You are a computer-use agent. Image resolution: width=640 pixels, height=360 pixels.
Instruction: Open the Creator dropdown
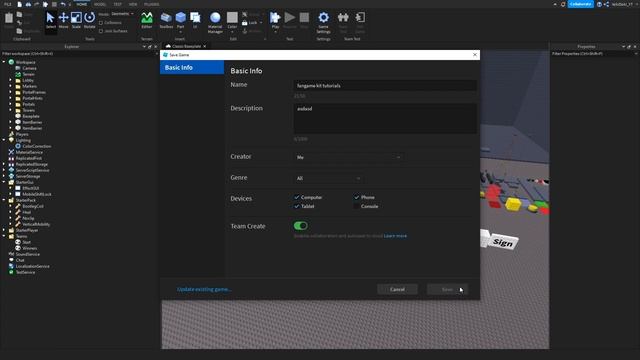pos(349,157)
